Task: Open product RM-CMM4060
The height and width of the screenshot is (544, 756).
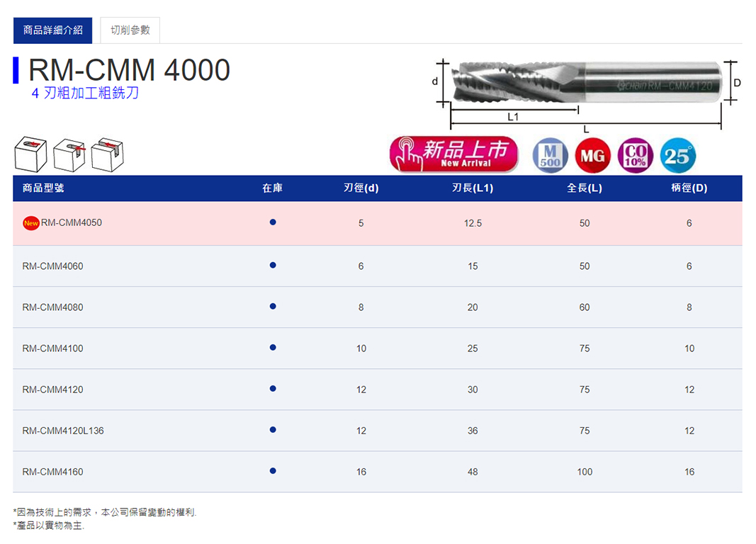Action: (52, 266)
